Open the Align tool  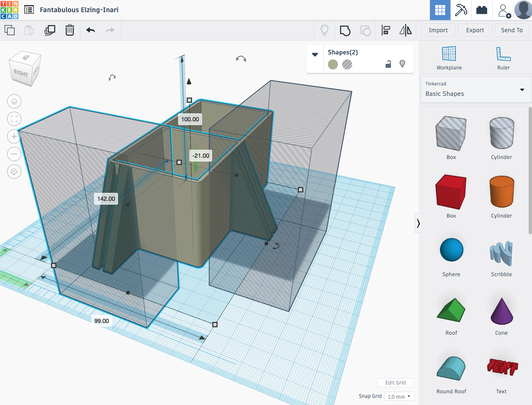[386, 30]
